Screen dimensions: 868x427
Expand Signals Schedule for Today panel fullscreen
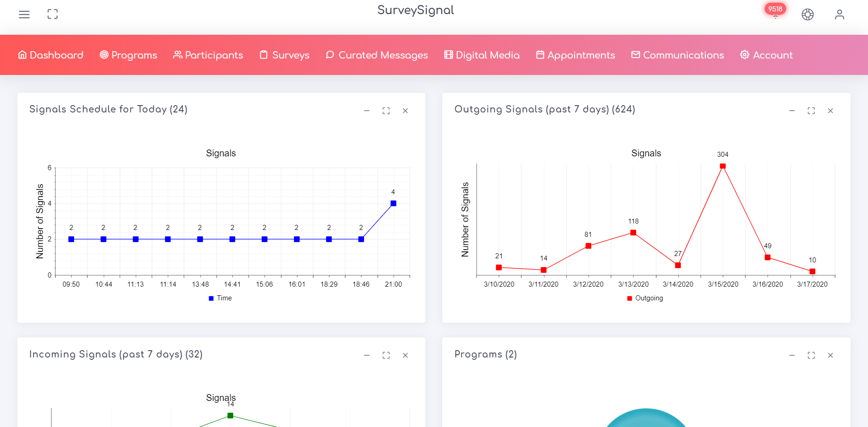click(386, 111)
